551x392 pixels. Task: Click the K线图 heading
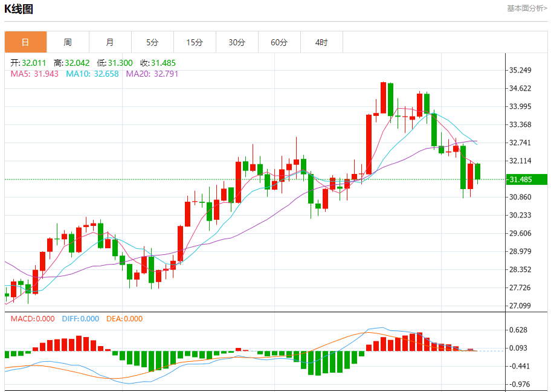point(19,9)
